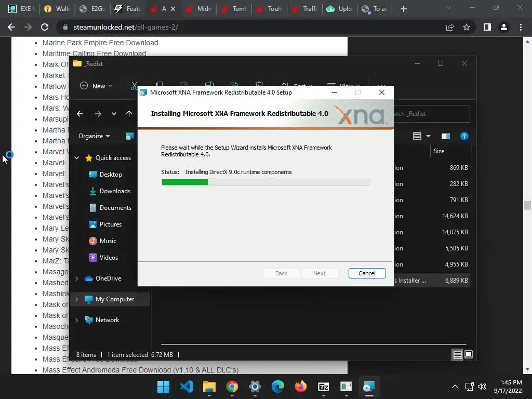The height and width of the screenshot is (399, 532).
Task: Click the setup installation progress bar
Action: coord(265,182)
